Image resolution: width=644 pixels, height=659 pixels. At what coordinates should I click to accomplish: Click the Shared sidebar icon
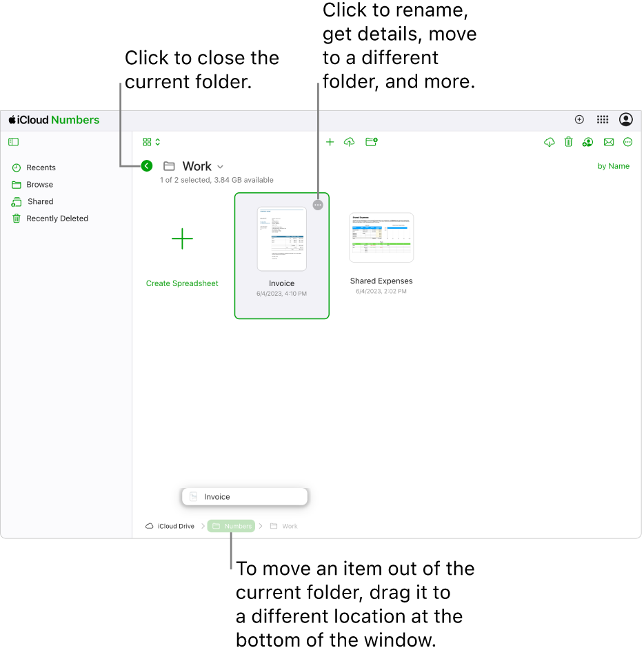click(x=17, y=202)
